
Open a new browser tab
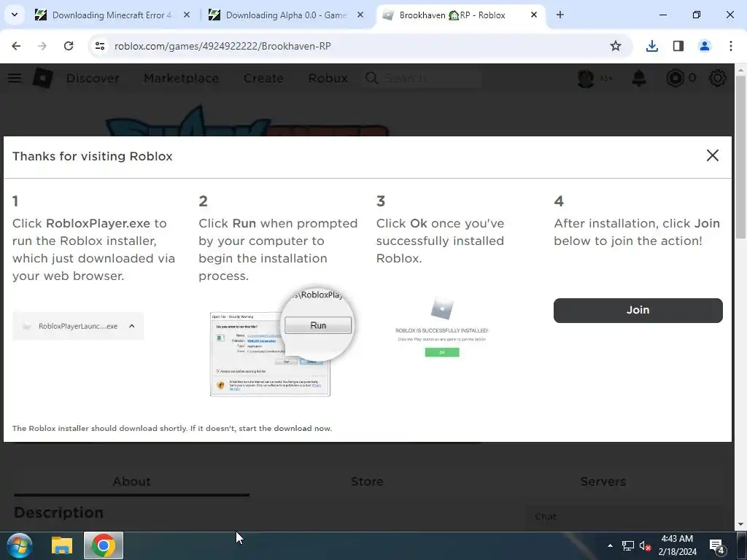coord(560,15)
